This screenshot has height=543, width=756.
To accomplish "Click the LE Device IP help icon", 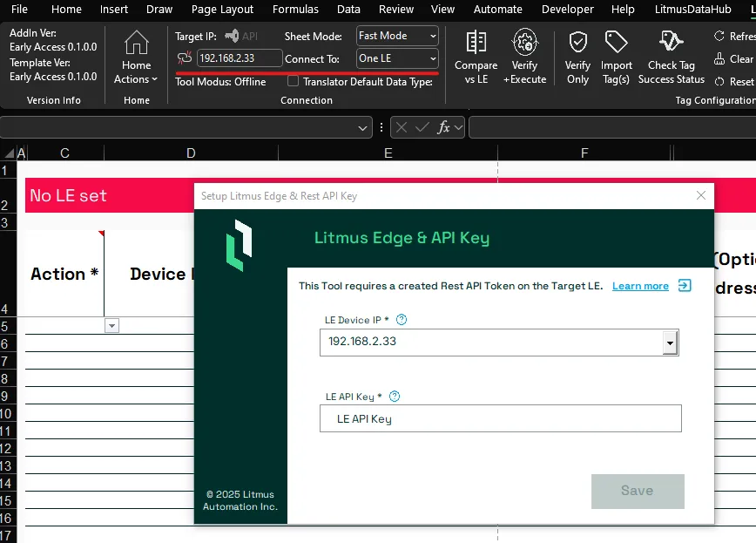I will tap(402, 320).
